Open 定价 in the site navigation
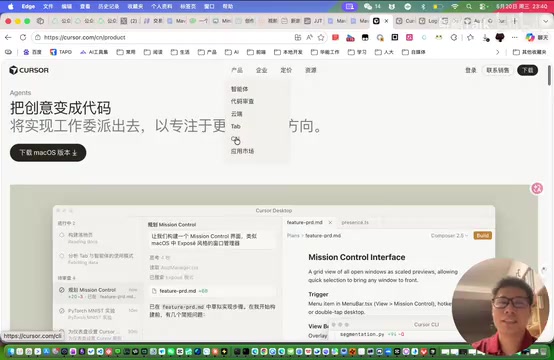The height and width of the screenshot is (360, 554). [x=286, y=70]
